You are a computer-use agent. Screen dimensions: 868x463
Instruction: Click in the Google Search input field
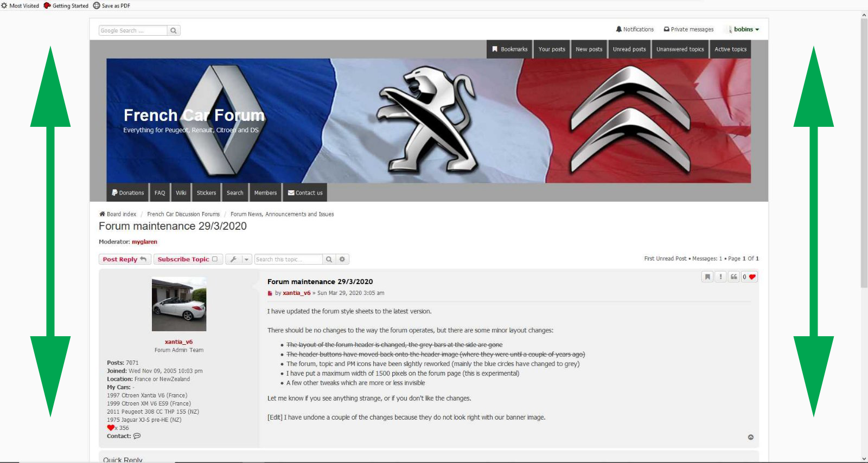pos(133,30)
